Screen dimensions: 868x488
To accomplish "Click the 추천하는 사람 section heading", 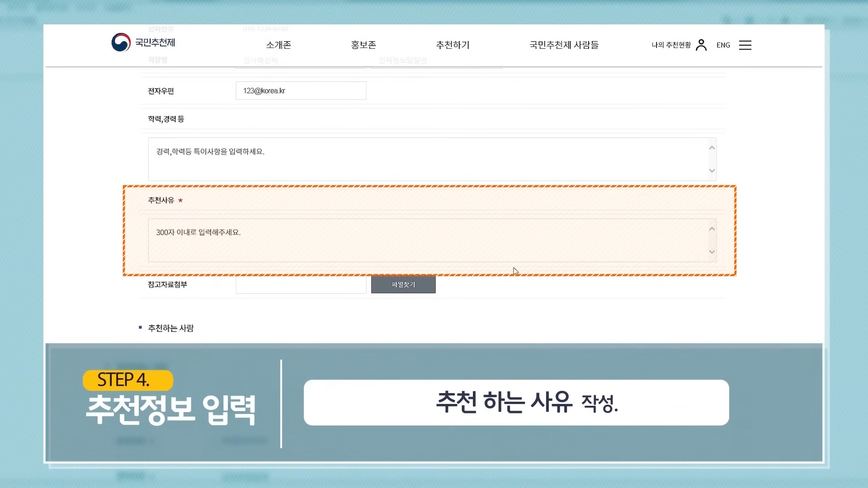I will pos(171,328).
